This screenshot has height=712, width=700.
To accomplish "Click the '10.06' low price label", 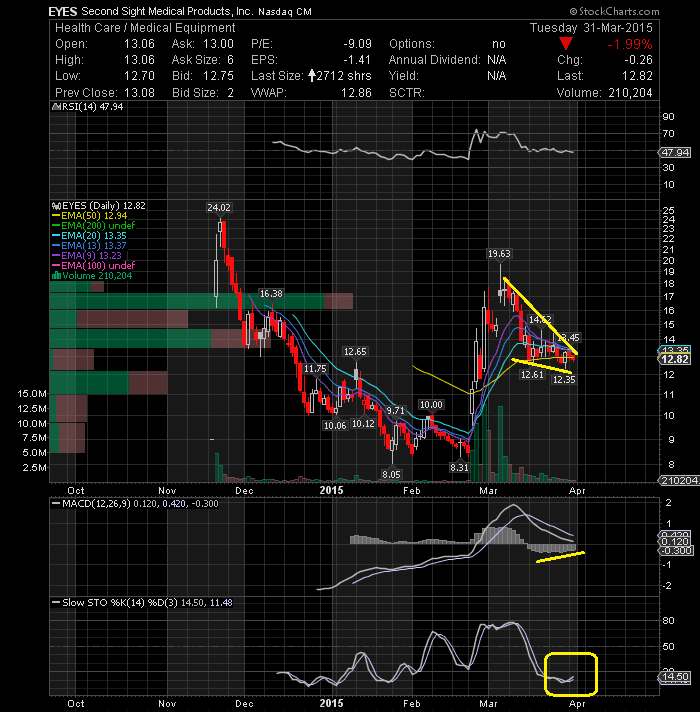I will 335,425.
